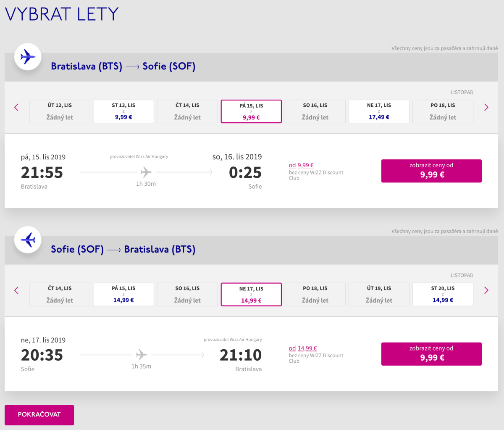Click outbound date ÚT 12, LIS with no flight
The height and width of the screenshot is (430, 504).
[x=60, y=111]
